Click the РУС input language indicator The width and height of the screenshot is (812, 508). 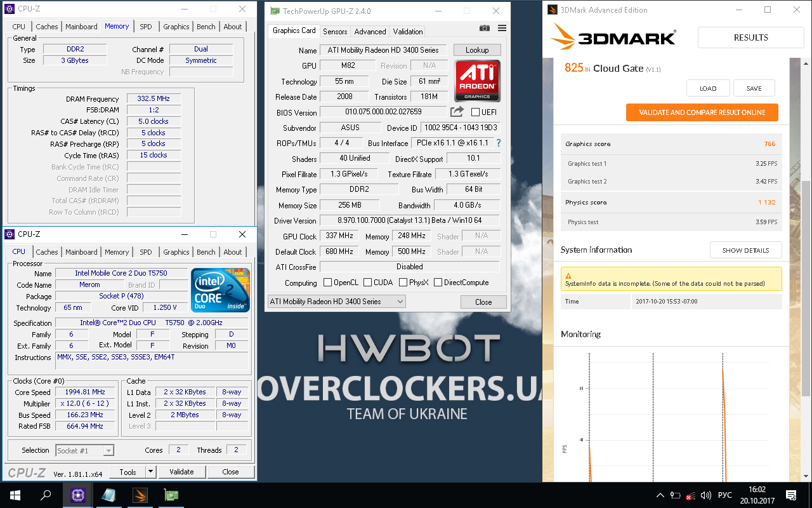tap(724, 495)
